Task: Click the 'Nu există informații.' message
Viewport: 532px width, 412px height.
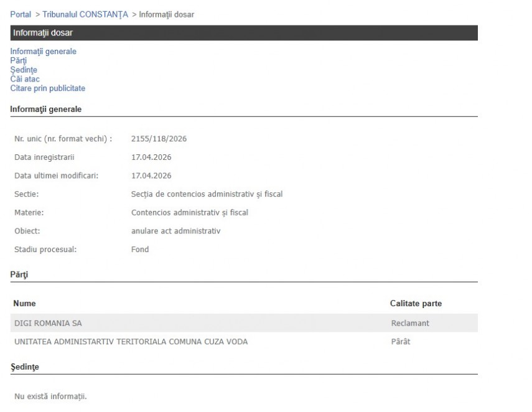Action: [50, 396]
